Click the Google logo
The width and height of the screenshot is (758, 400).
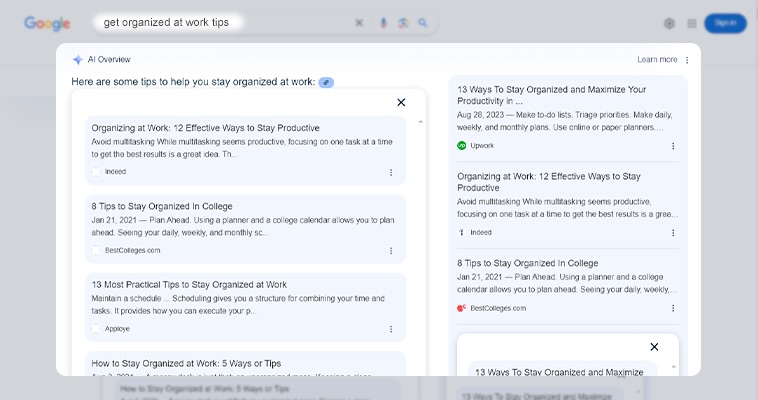tap(47, 23)
